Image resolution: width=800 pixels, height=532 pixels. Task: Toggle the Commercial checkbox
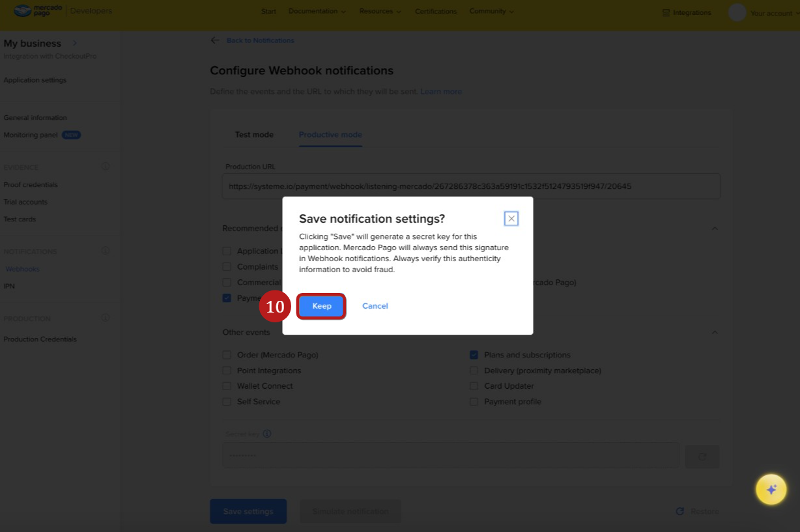click(x=227, y=283)
